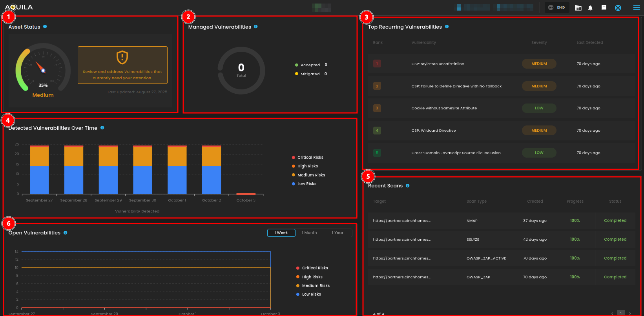Click the Asset Status info icon
The width and height of the screenshot is (644, 316).
pos(45,27)
